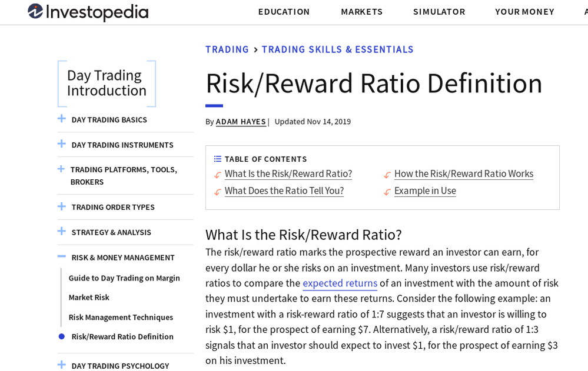The image size is (588, 371).
Task: Open Guide to Day Trading on Margin
Action: point(124,278)
